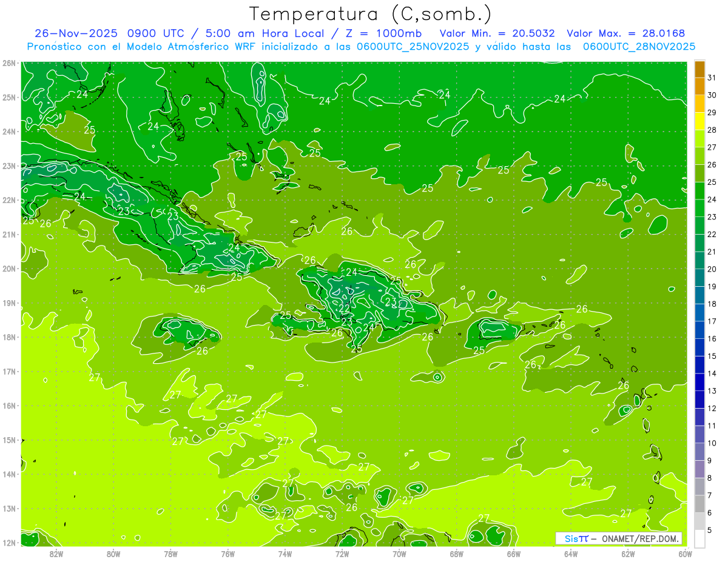This screenshot has width=728, height=562.
Task: Click the '78W' longitude label
Action: point(170,554)
